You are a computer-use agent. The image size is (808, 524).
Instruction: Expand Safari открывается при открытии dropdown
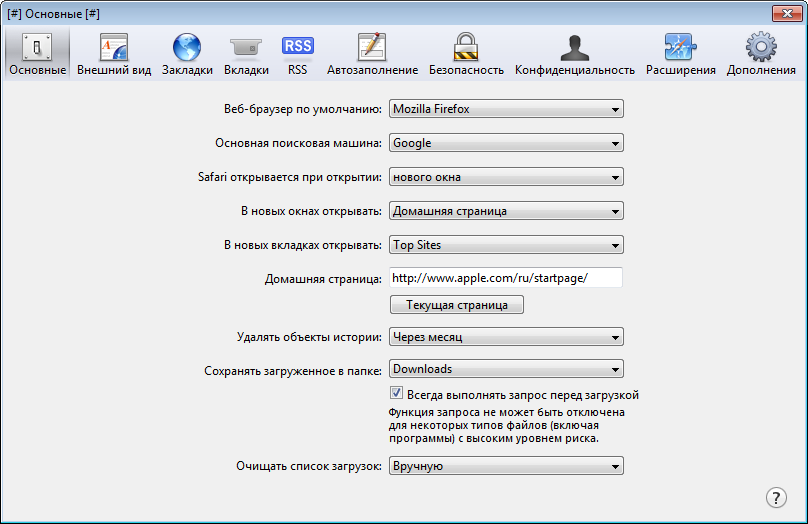pyautogui.click(x=506, y=177)
